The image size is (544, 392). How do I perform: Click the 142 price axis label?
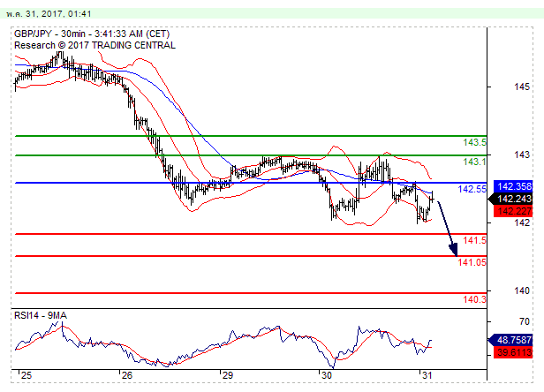point(522,222)
